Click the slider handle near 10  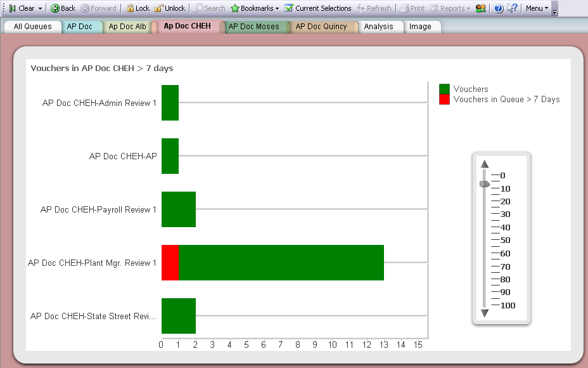(485, 184)
